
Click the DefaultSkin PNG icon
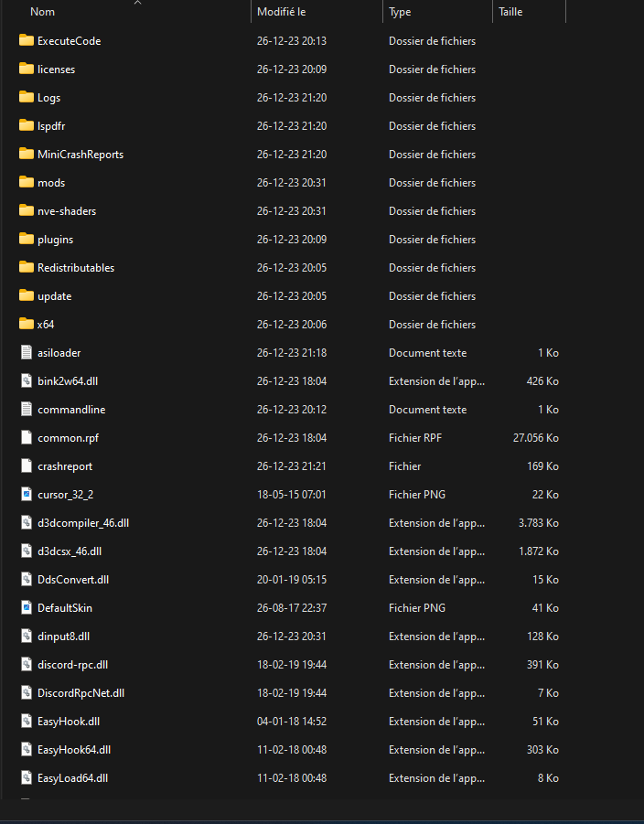[27, 608]
